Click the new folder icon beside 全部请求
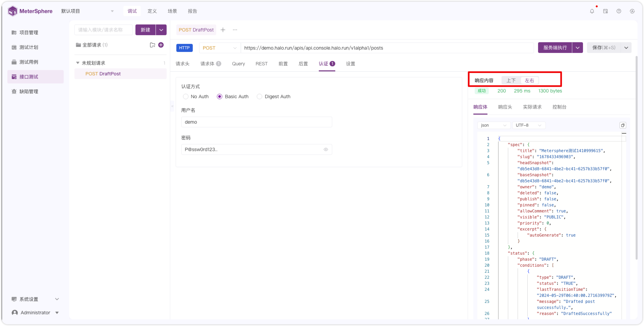The height and width of the screenshot is (326, 644). click(x=152, y=45)
